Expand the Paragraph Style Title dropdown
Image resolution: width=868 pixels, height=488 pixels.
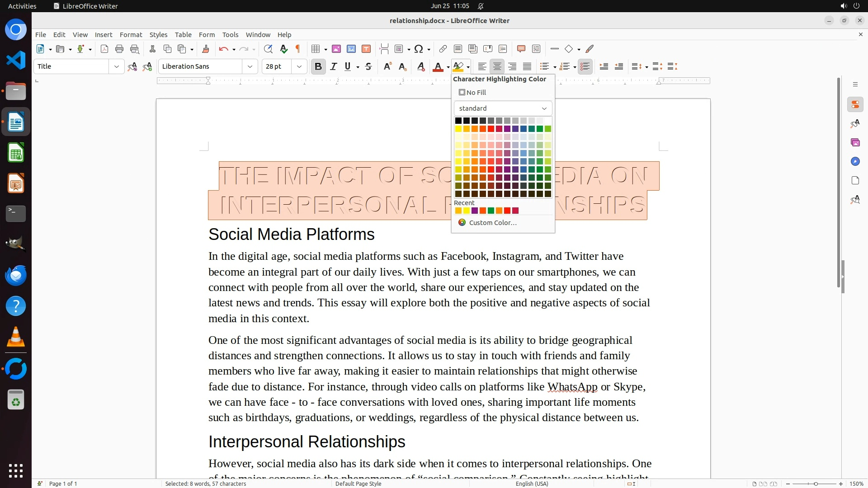[116, 67]
